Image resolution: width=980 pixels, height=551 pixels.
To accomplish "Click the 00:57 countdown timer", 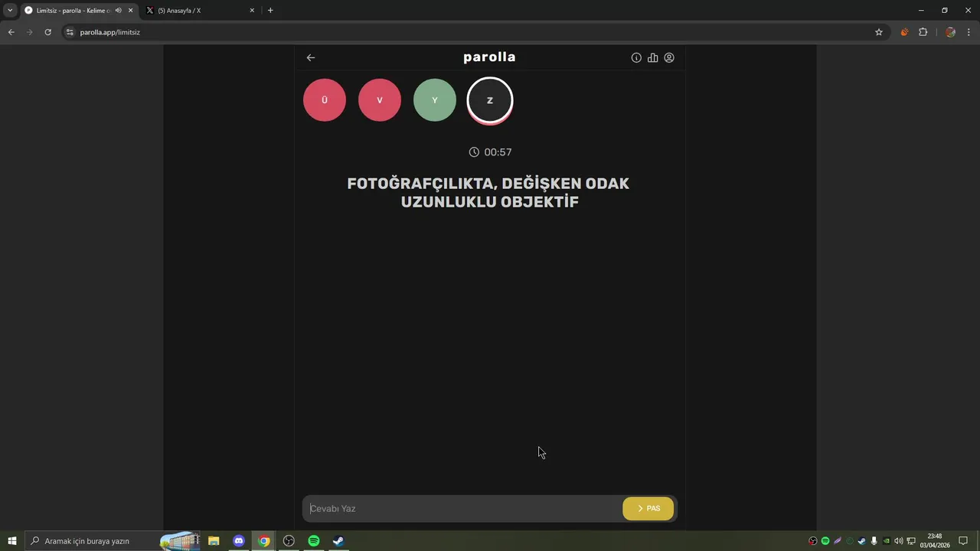I will 490,152.
